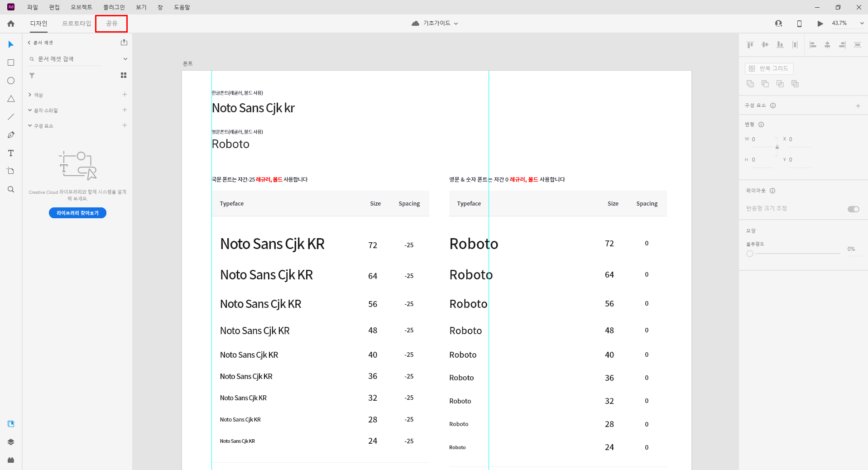
Task: Click the boolean Add (union) icon
Action: coord(750,84)
